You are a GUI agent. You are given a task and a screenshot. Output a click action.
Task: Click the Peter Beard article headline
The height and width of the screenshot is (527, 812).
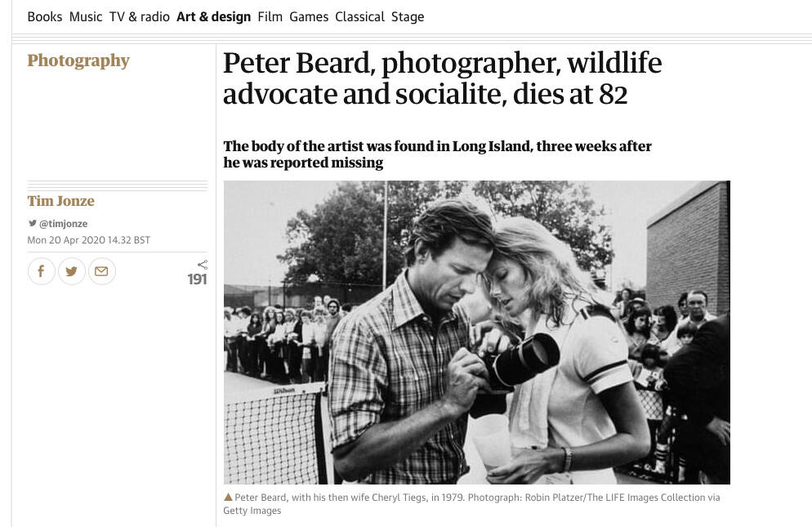coord(442,78)
